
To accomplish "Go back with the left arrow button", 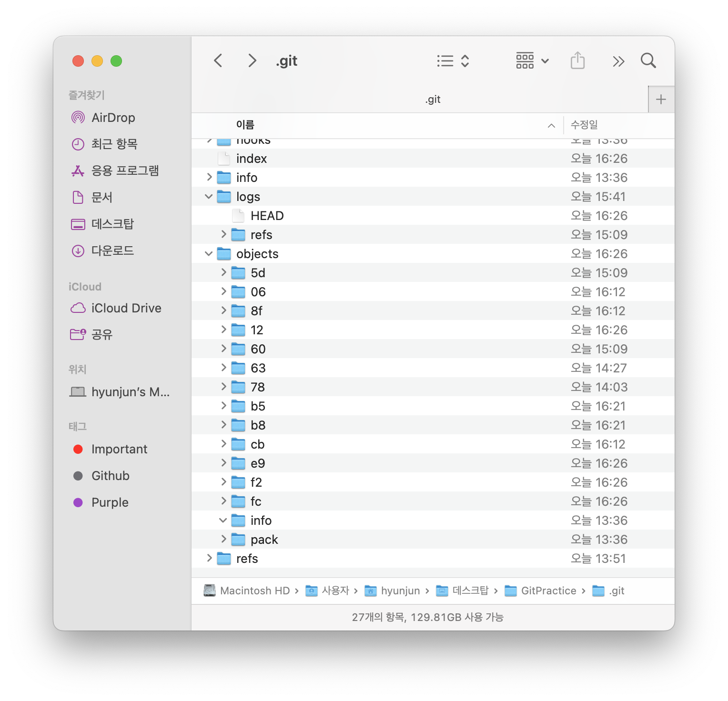I will 218,60.
